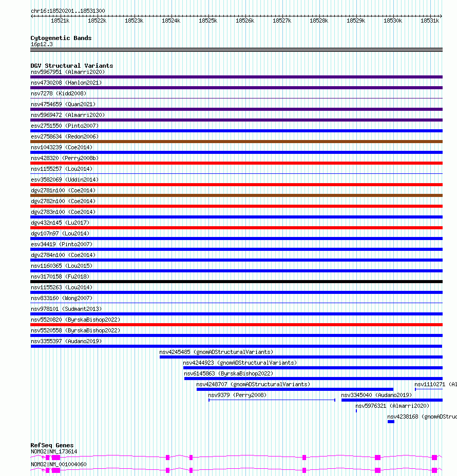Click the nsv3345040 blue variant bar
This screenshot has height=476, width=457.
click(392, 400)
